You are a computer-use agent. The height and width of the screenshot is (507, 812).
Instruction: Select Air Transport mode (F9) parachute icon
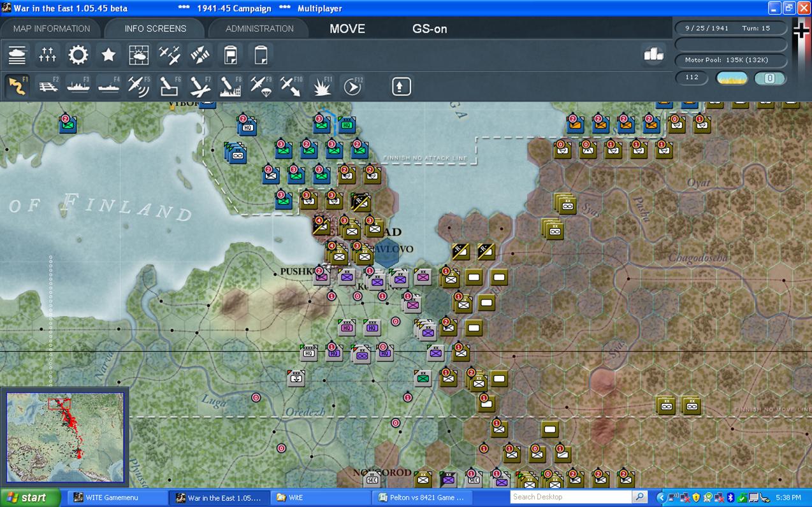(261, 86)
